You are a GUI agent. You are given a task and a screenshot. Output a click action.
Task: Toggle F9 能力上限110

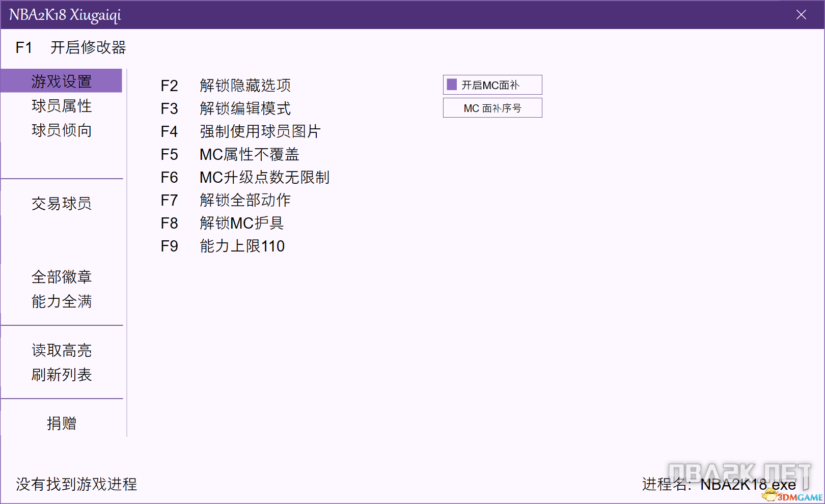click(223, 246)
